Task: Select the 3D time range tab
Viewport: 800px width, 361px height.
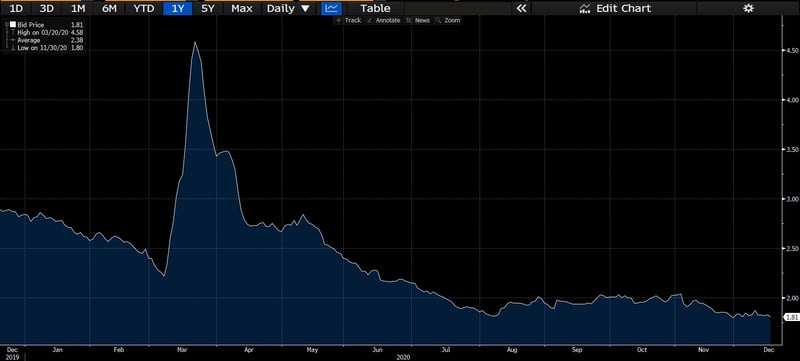Action: (x=46, y=8)
